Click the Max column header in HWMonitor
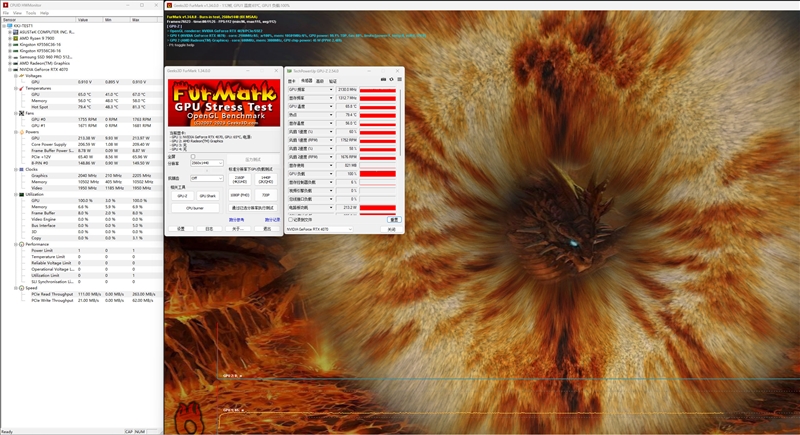The height and width of the screenshot is (435, 800). (144, 20)
